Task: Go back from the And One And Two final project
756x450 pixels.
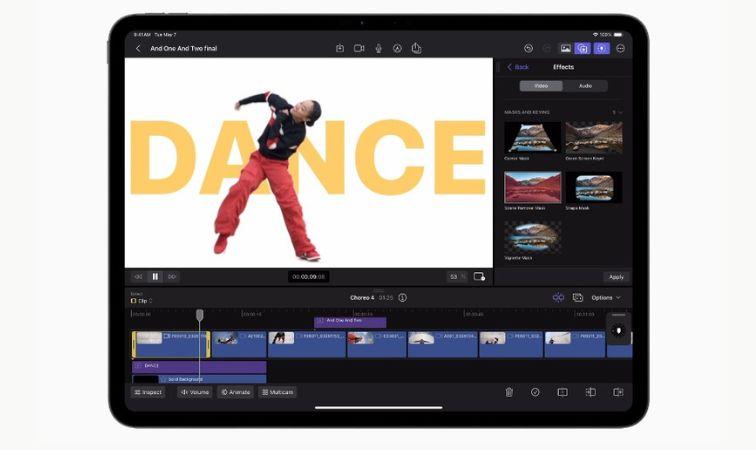Action: [x=138, y=48]
